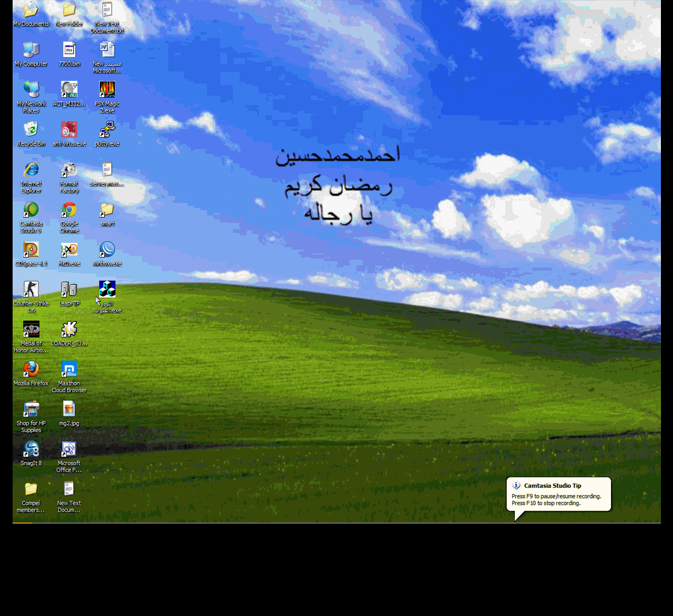Select the Arabic-named .exe cube icon
Image resolution: width=673 pixels, height=616 pixels.
tap(107, 290)
